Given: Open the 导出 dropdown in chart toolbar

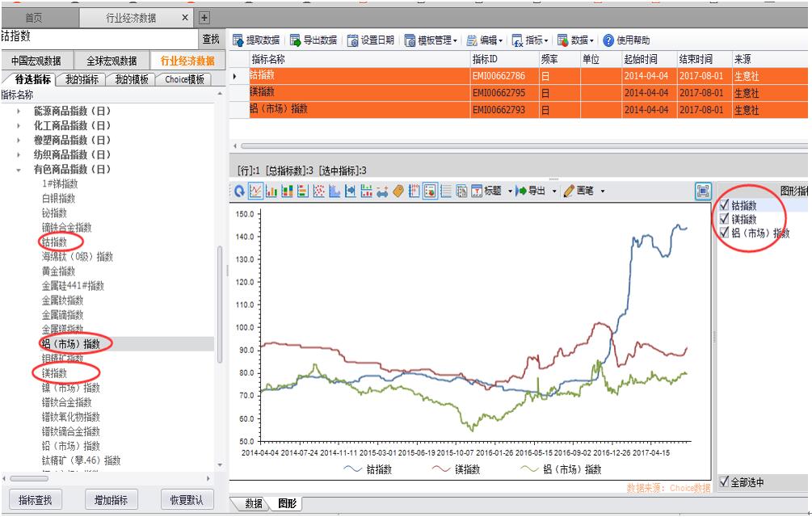Looking at the screenshot, I should click(536, 191).
